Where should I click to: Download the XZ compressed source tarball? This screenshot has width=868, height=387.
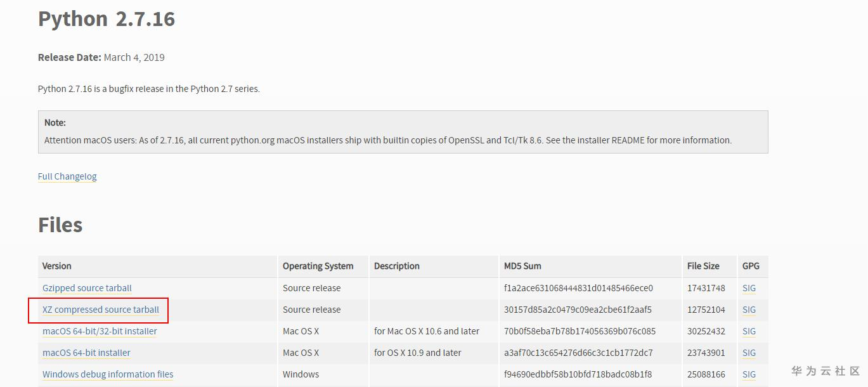(x=101, y=310)
